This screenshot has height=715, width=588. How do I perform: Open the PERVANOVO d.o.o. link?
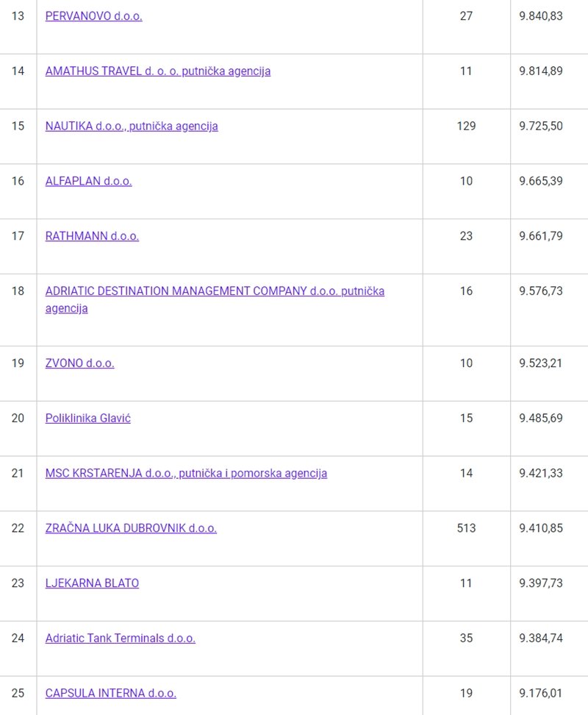[93, 16]
